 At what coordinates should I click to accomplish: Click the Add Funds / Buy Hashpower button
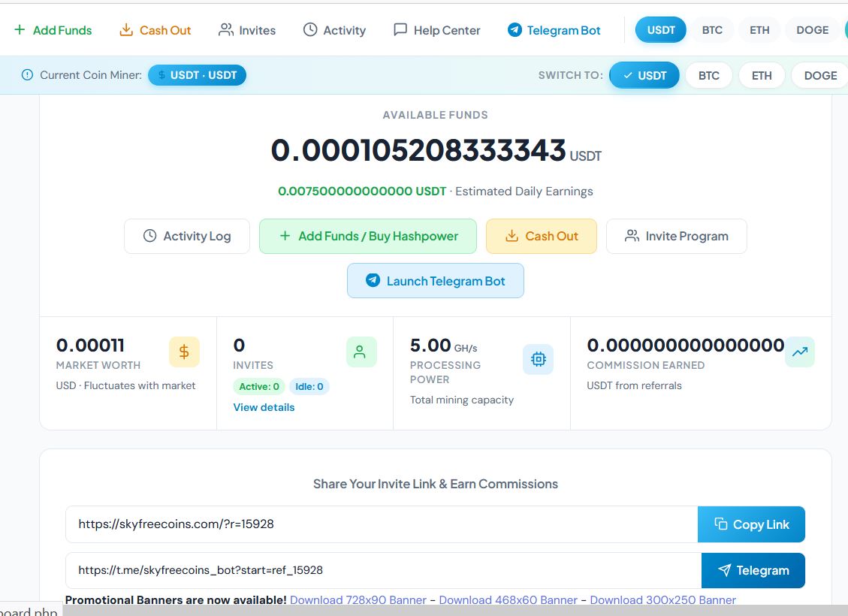pyautogui.click(x=368, y=236)
